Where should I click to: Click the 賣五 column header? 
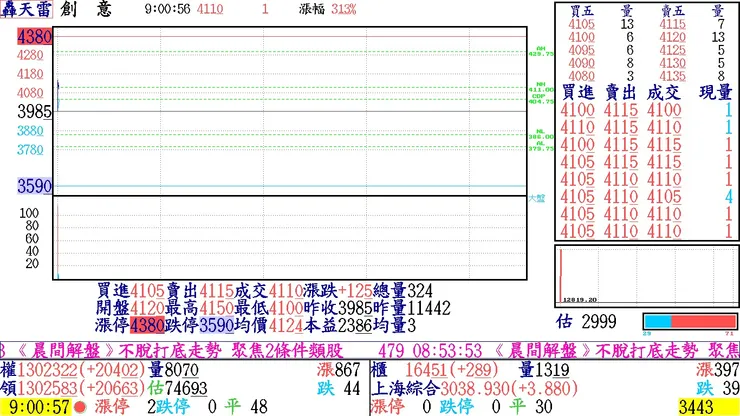coord(673,11)
